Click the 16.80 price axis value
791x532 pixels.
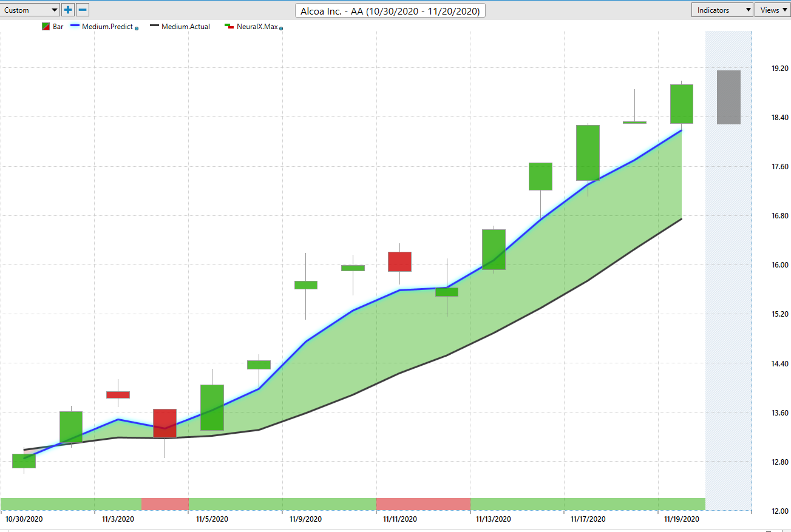779,216
